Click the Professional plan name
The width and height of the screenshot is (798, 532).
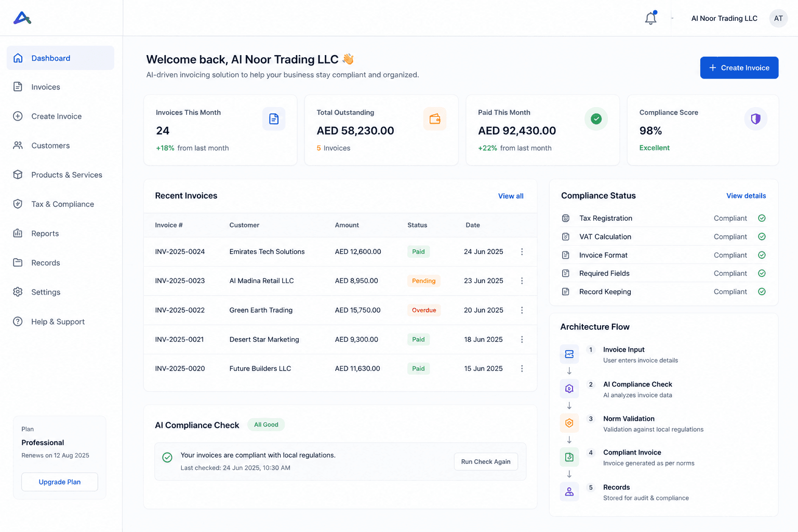pyautogui.click(x=43, y=443)
